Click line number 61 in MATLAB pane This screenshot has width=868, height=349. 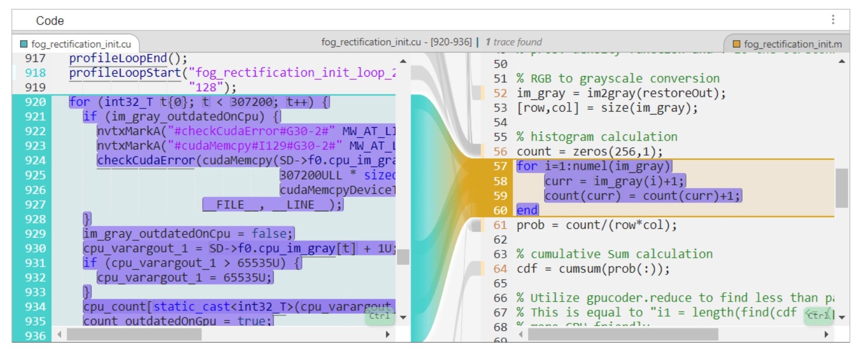click(x=500, y=225)
